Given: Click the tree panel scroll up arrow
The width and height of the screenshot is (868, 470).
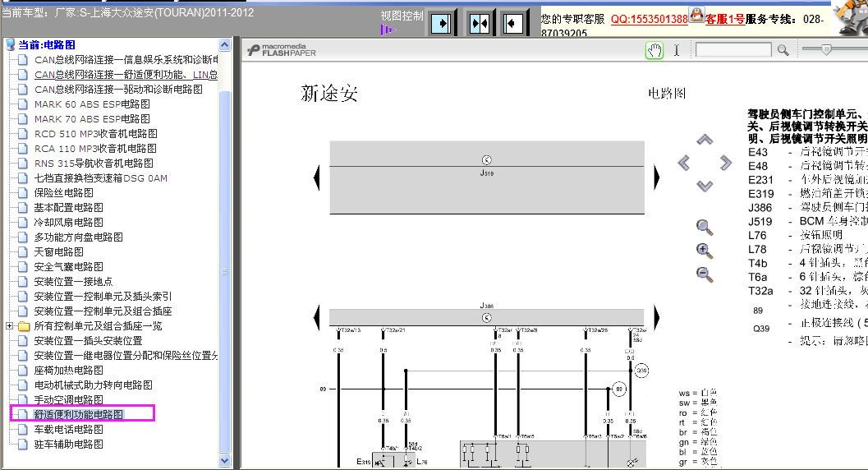Looking at the screenshot, I should coord(224,45).
